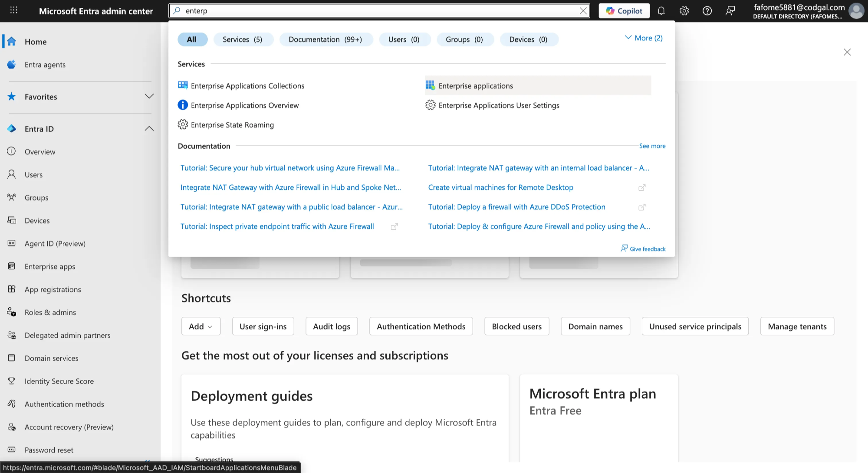Click into the search input field
The image size is (868, 473).
coord(380,11)
